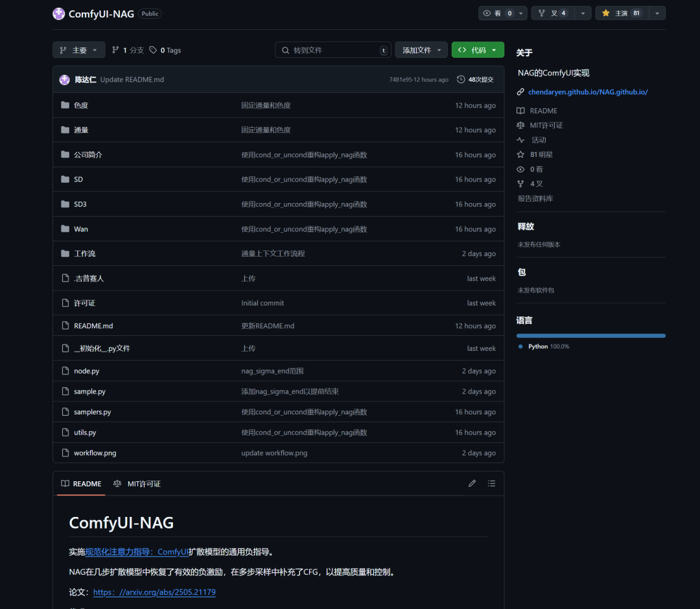Open the 48次提交 commits link
Image resolution: width=700 pixels, height=609 pixels.
point(476,80)
